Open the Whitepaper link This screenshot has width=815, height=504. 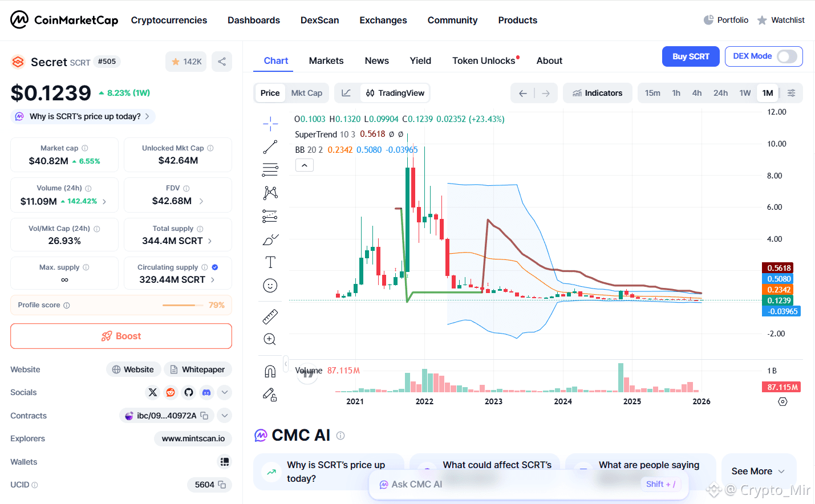[198, 369]
